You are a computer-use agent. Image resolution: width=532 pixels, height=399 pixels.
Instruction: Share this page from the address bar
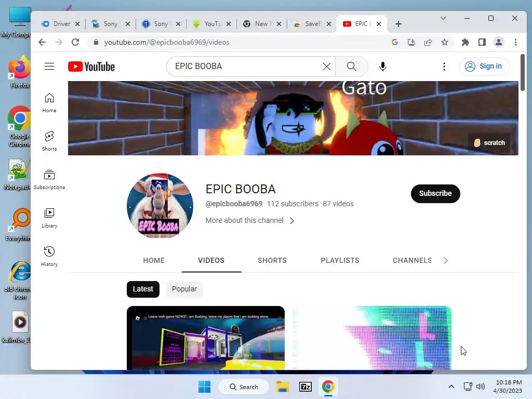(428, 42)
